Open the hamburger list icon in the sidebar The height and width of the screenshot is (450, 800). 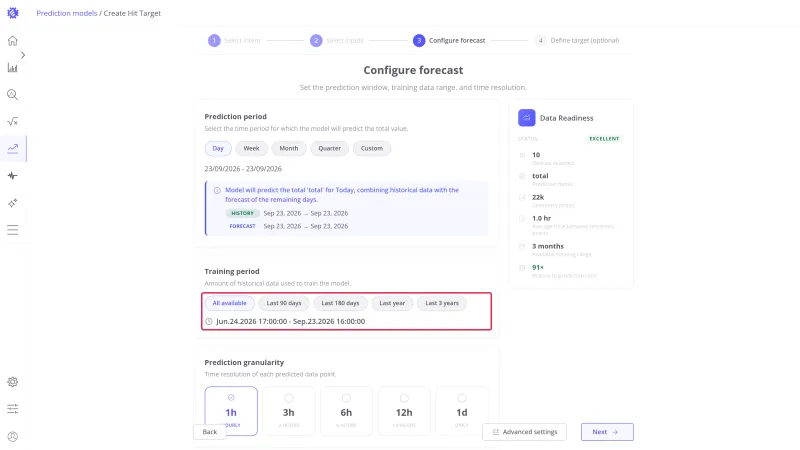[13, 230]
